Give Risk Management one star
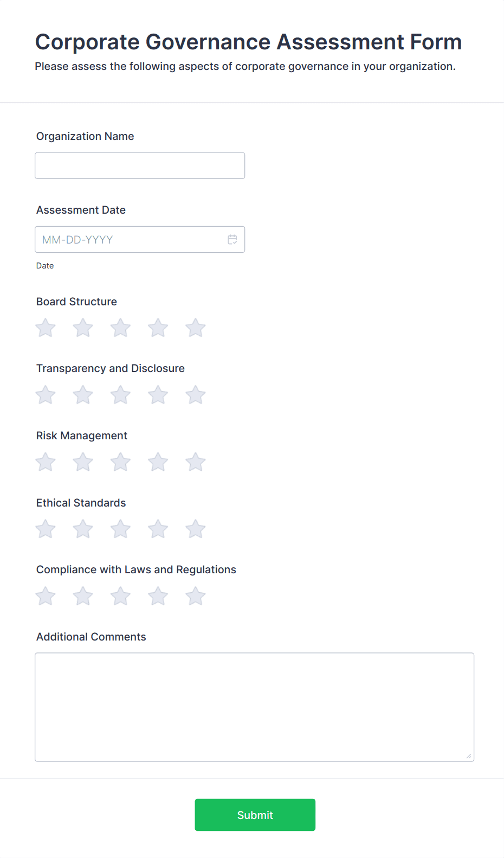This screenshot has width=504, height=858. point(46,463)
